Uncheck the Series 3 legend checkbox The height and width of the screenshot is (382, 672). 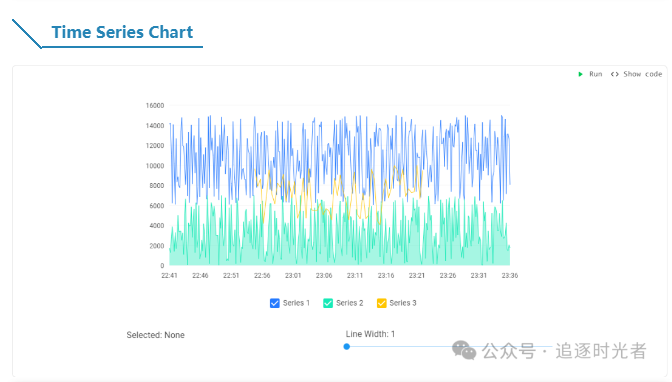pos(381,303)
